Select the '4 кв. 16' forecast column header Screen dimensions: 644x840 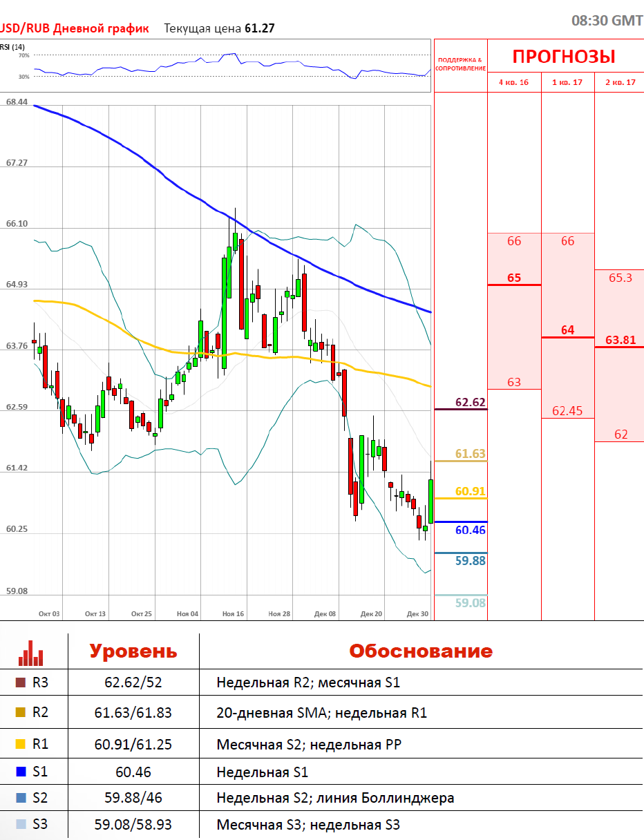[513, 82]
